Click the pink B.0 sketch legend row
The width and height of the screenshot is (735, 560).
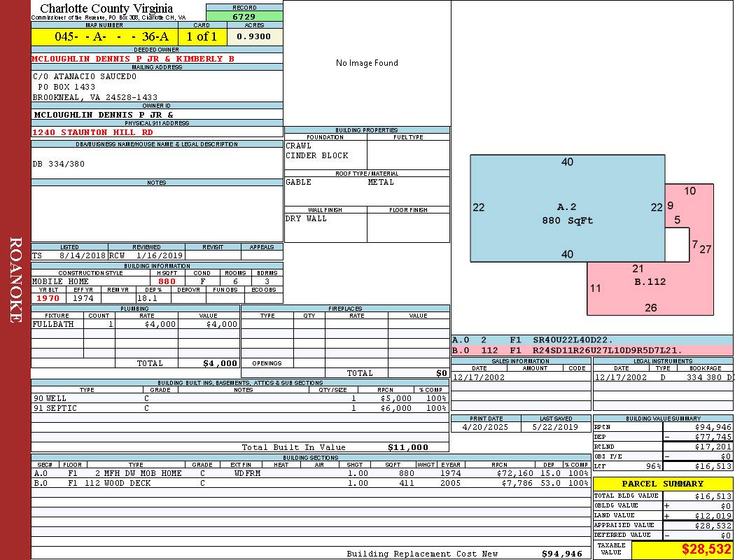coord(591,350)
